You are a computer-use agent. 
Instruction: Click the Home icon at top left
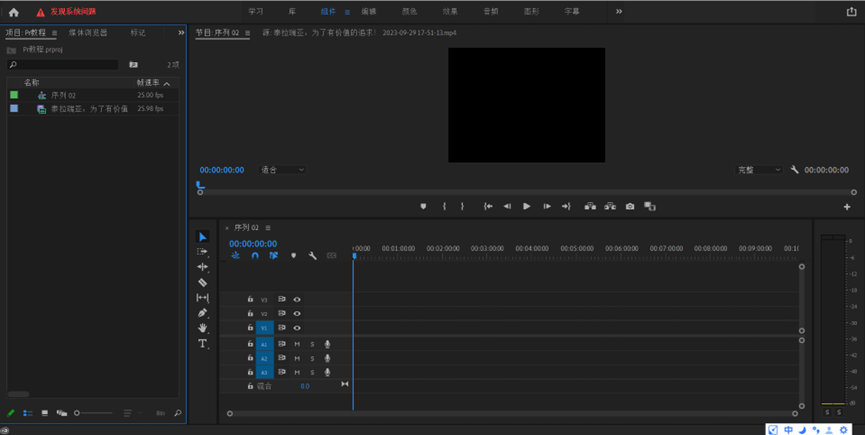pos(13,12)
